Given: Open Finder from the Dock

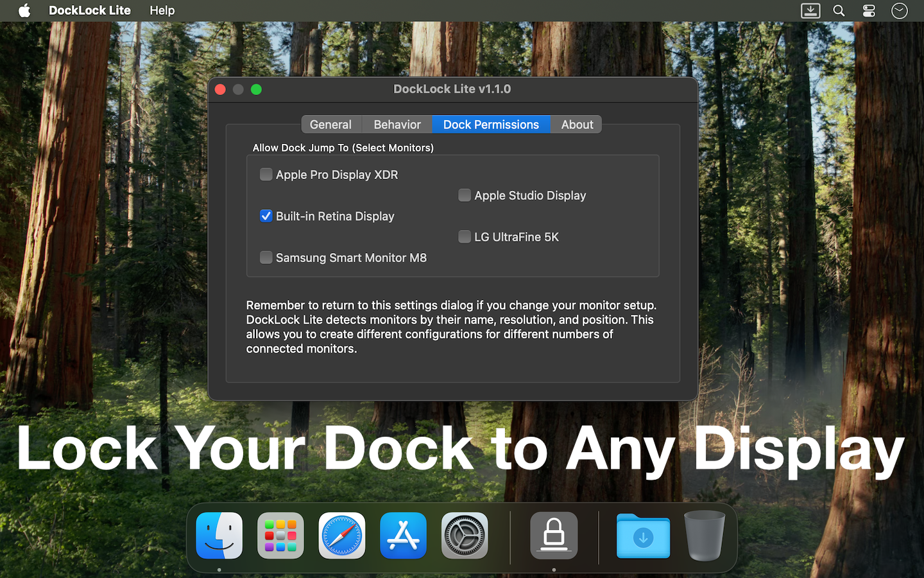Looking at the screenshot, I should (219, 536).
